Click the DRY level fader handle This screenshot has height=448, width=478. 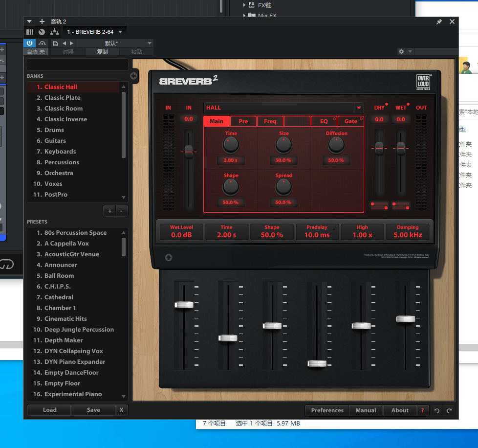[379, 148]
